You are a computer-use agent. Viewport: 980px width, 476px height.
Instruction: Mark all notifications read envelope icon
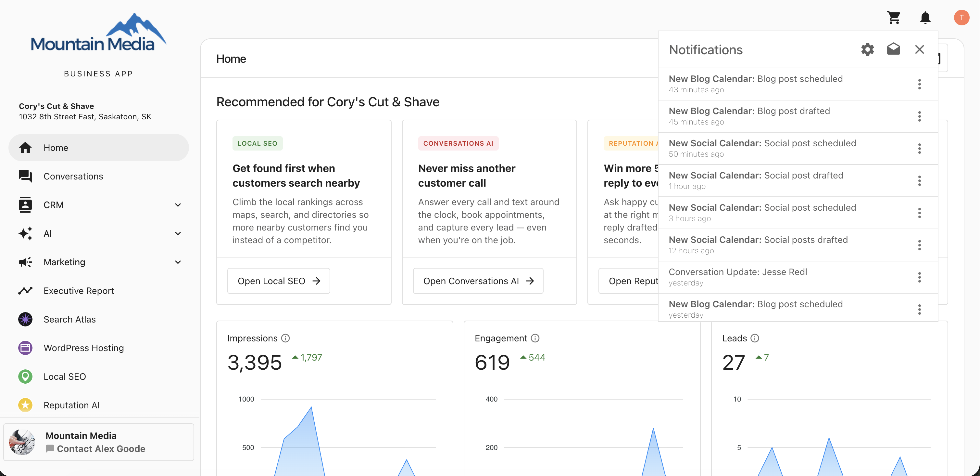pyautogui.click(x=893, y=49)
